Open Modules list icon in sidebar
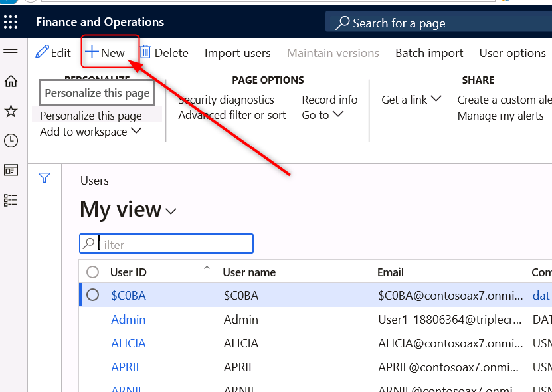Viewport: 552px width, 392px height. [x=11, y=199]
